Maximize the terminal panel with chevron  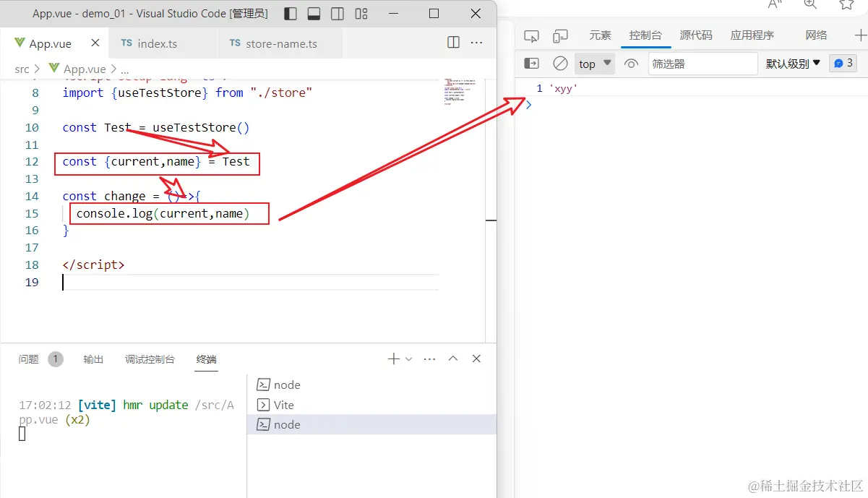[453, 359]
